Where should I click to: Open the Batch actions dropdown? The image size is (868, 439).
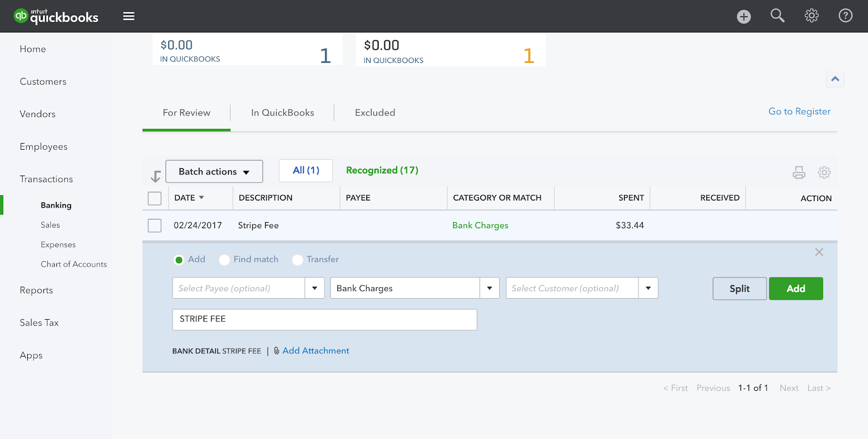point(214,171)
